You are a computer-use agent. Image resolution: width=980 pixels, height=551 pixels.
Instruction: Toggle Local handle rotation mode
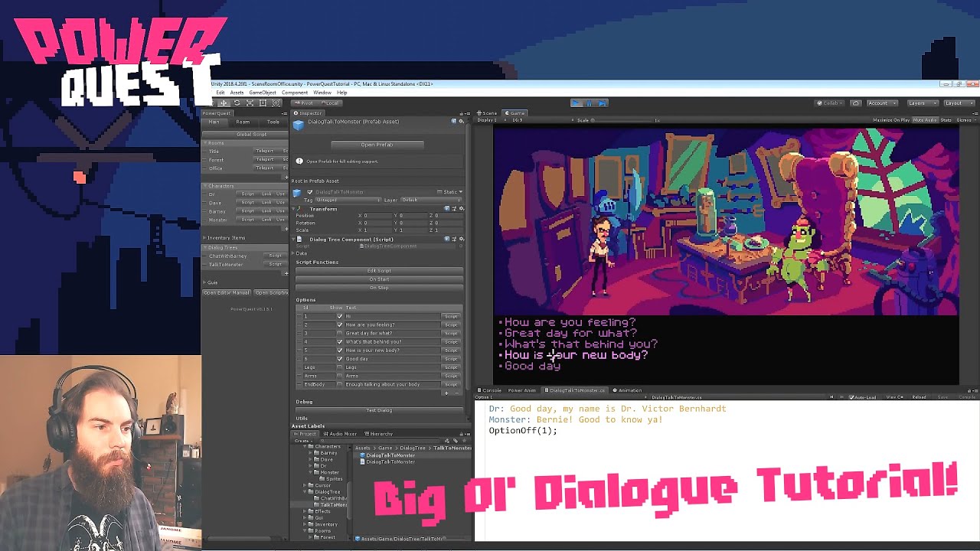pos(331,103)
